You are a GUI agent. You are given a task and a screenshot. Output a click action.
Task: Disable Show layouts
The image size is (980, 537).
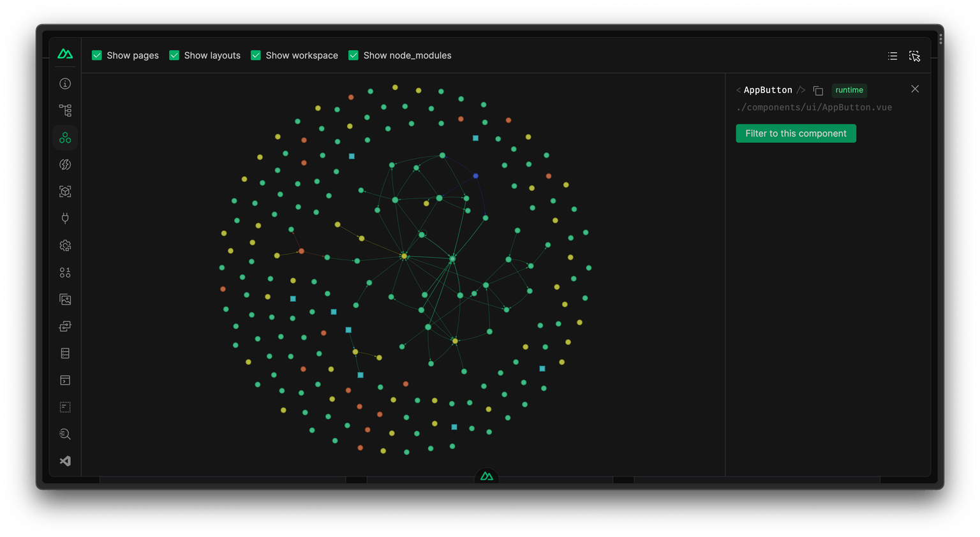174,55
